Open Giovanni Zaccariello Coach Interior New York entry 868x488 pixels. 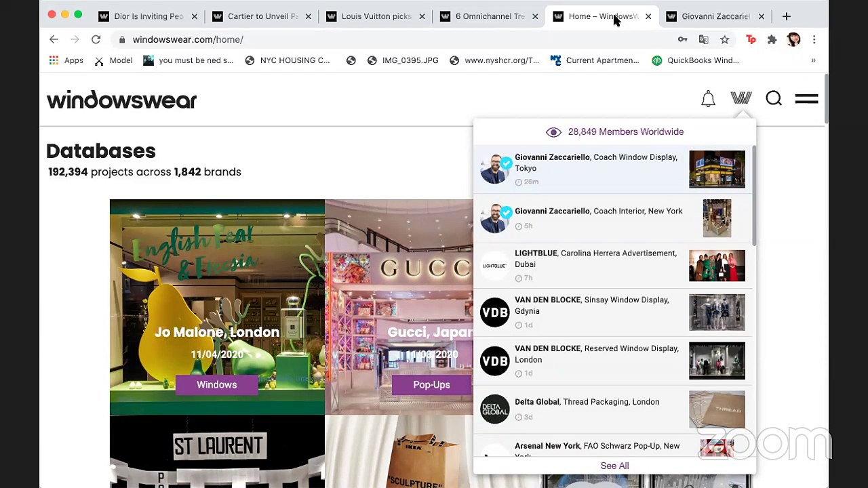click(x=612, y=218)
